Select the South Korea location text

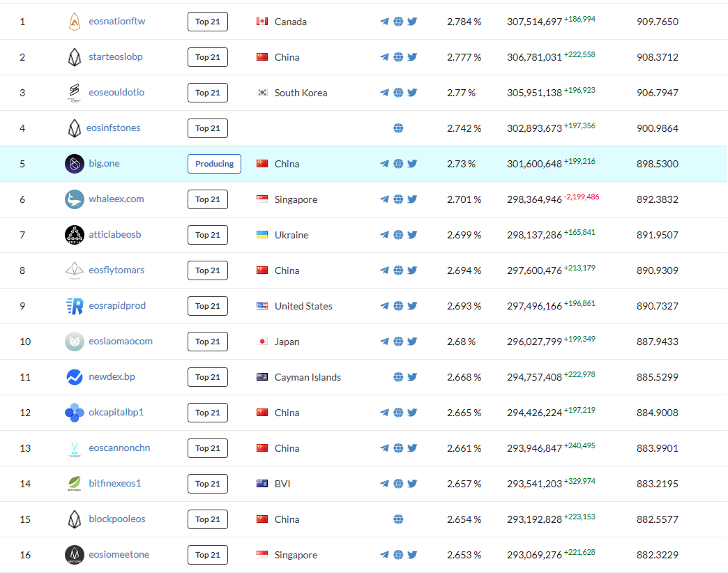(x=301, y=93)
